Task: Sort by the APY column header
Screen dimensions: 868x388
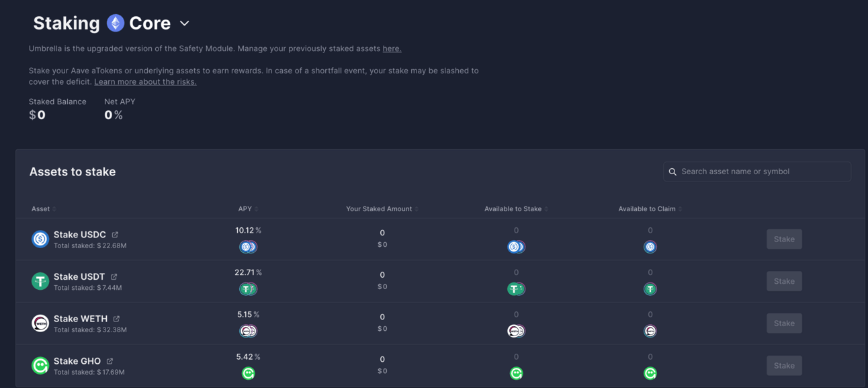Action: click(x=247, y=208)
